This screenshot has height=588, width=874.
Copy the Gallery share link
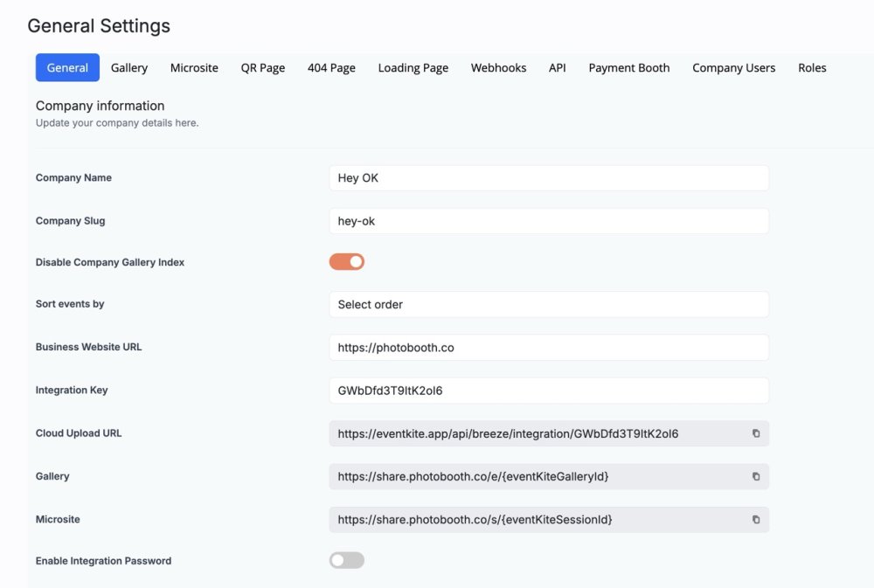tap(756, 476)
